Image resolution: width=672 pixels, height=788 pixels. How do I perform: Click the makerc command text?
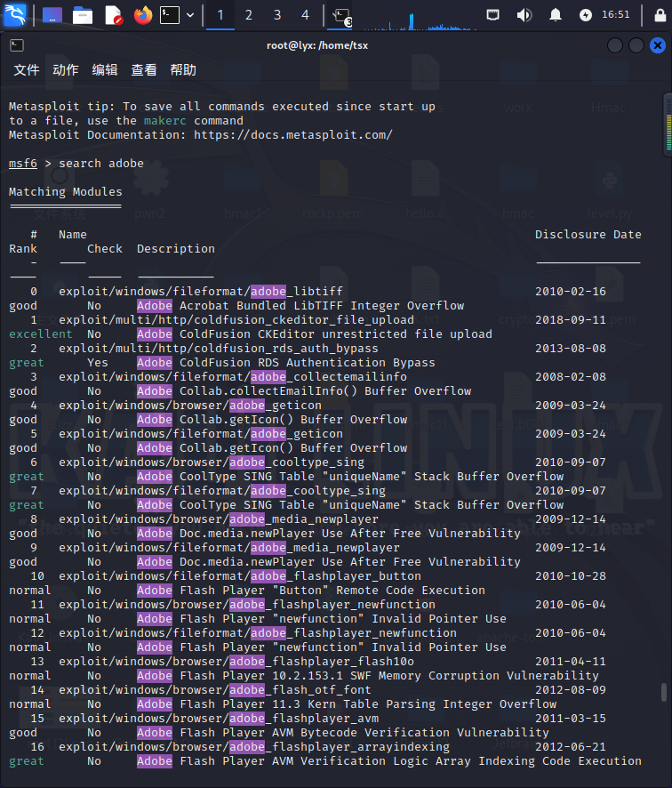[x=164, y=121]
